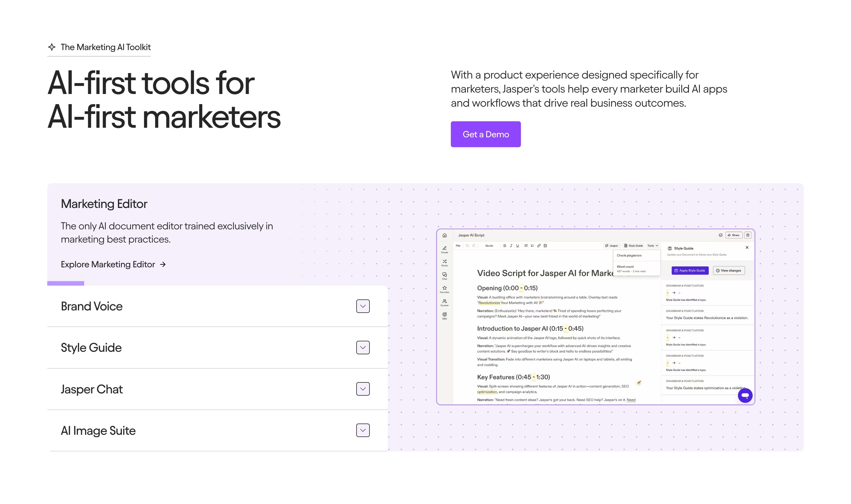851x504 pixels.
Task: Expand the Brand Voice chevron
Action: [x=363, y=306]
